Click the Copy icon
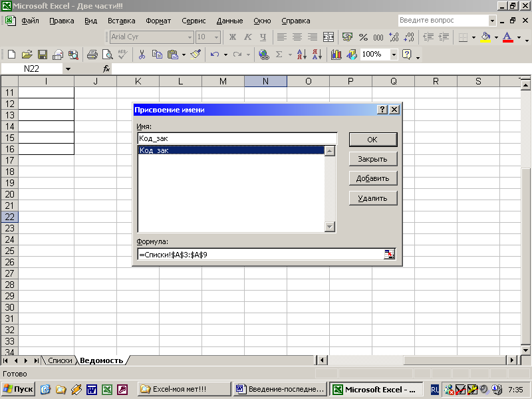 (x=157, y=55)
